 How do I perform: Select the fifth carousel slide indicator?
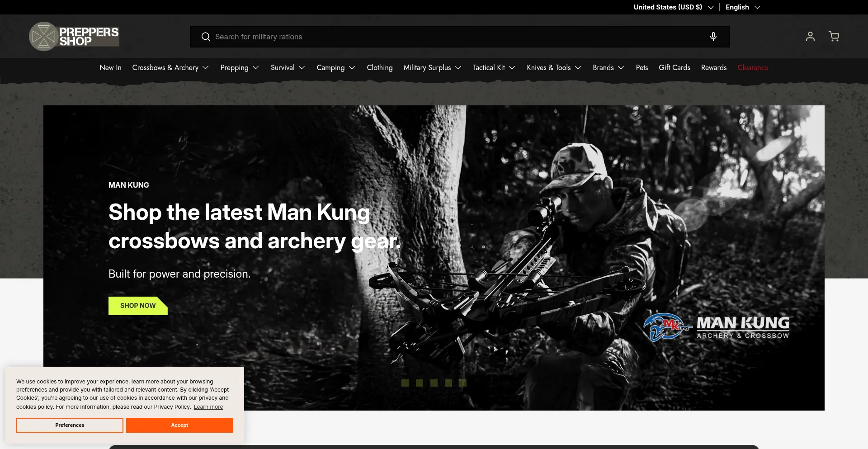tap(462, 383)
